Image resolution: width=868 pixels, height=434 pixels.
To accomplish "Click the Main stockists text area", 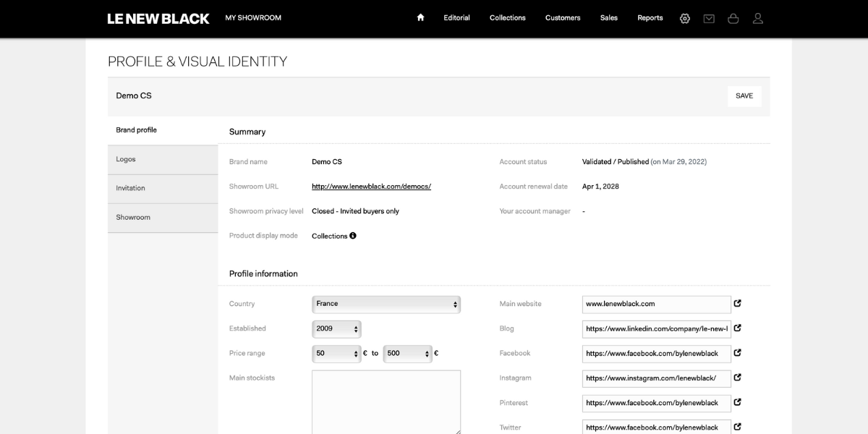I will [x=386, y=402].
